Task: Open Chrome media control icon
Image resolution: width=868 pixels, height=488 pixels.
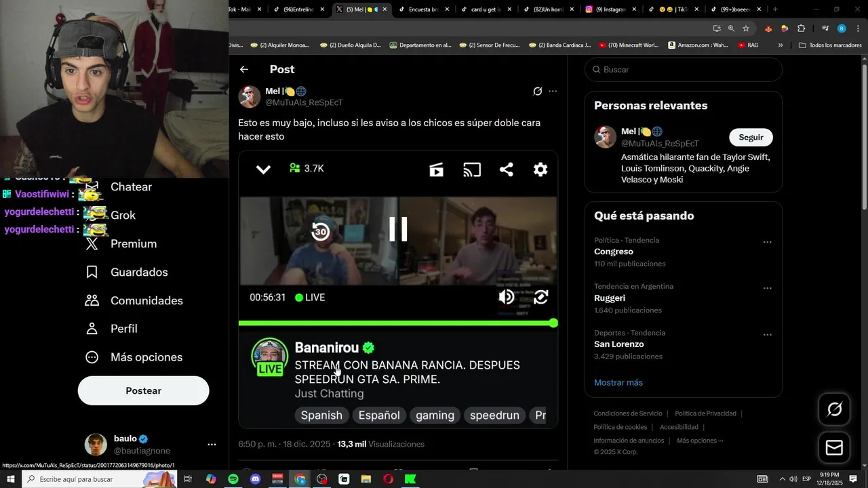Action: pos(825,28)
